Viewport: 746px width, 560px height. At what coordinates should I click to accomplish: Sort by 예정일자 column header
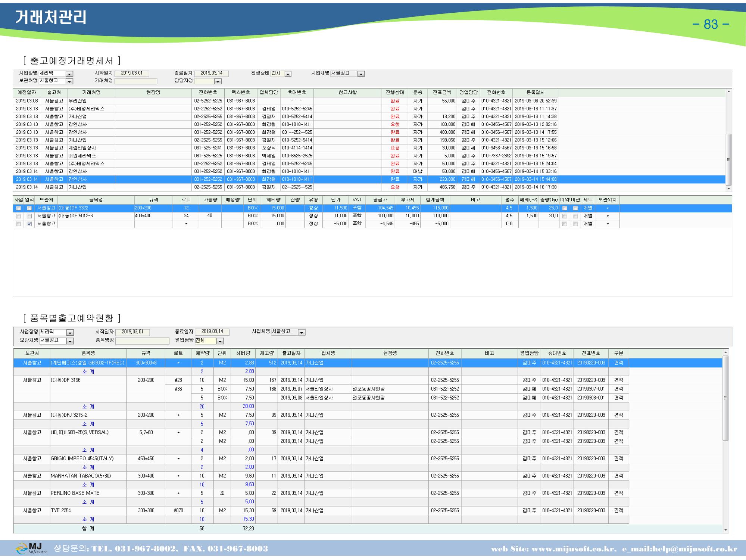coord(26,92)
